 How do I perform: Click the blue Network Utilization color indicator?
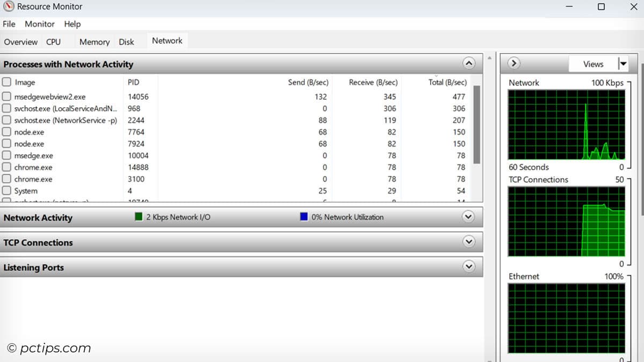tap(304, 217)
